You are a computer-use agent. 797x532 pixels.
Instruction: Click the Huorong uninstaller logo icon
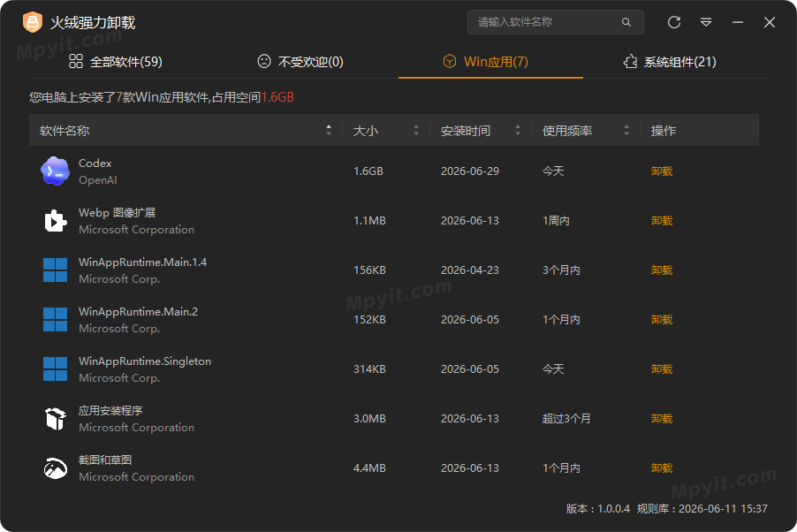coord(33,22)
